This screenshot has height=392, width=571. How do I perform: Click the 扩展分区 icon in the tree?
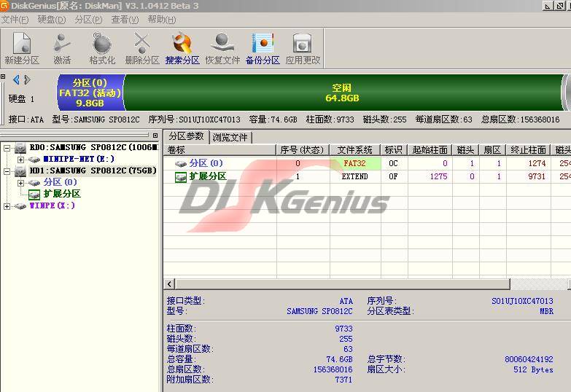point(34,195)
